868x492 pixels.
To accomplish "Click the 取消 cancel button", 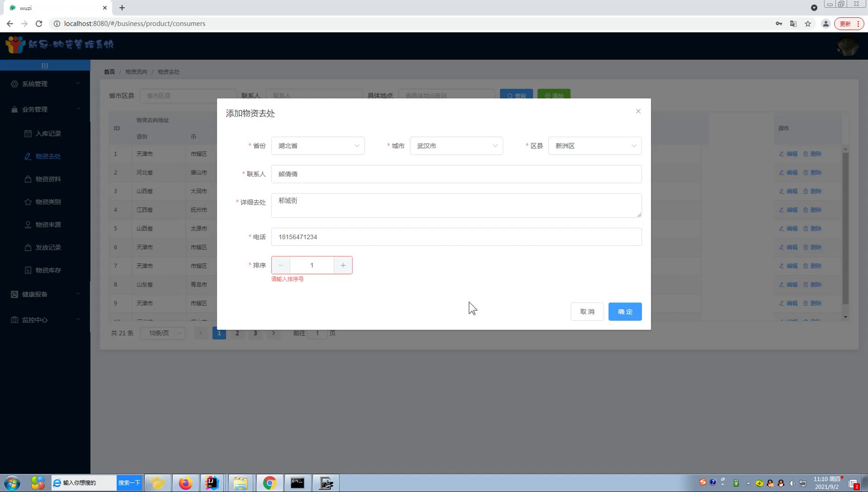I will (x=587, y=312).
